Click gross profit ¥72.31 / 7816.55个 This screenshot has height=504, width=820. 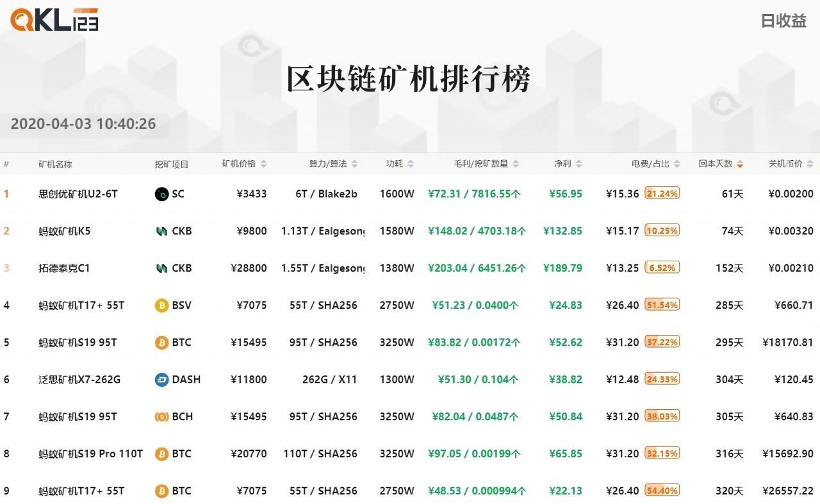click(x=474, y=194)
